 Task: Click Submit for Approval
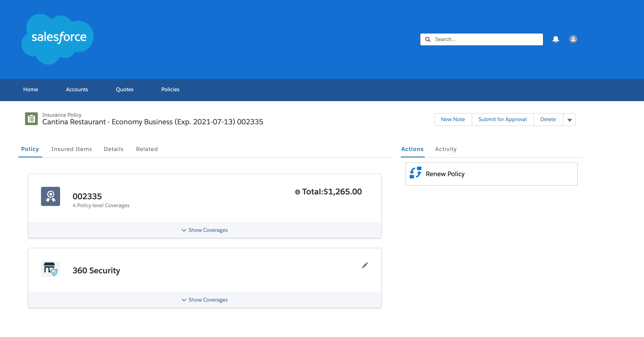tap(502, 120)
